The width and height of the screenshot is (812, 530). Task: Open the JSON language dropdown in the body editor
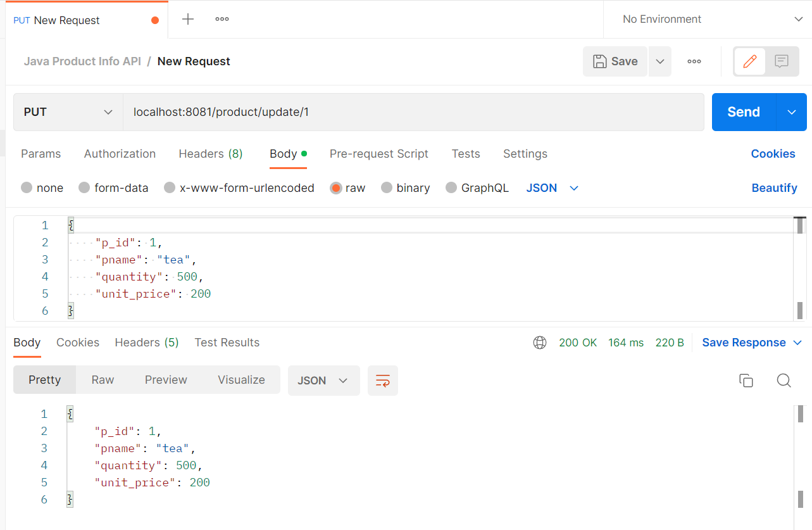coord(551,187)
